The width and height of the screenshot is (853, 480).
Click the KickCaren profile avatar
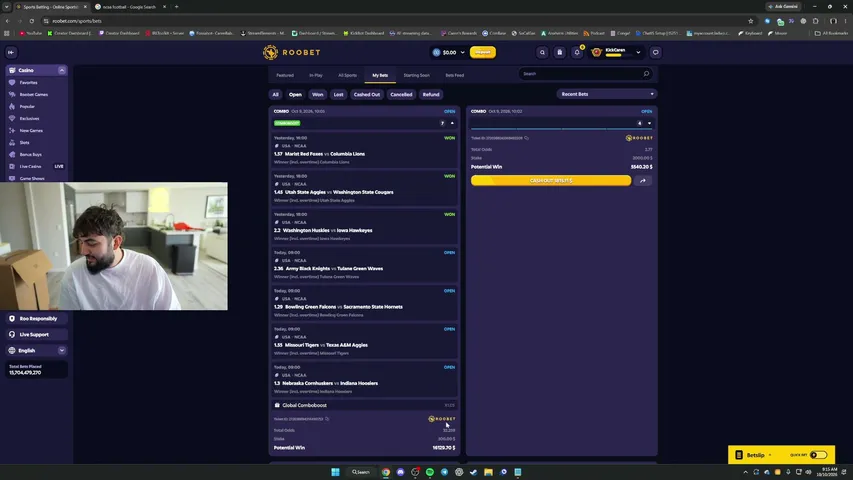597,52
